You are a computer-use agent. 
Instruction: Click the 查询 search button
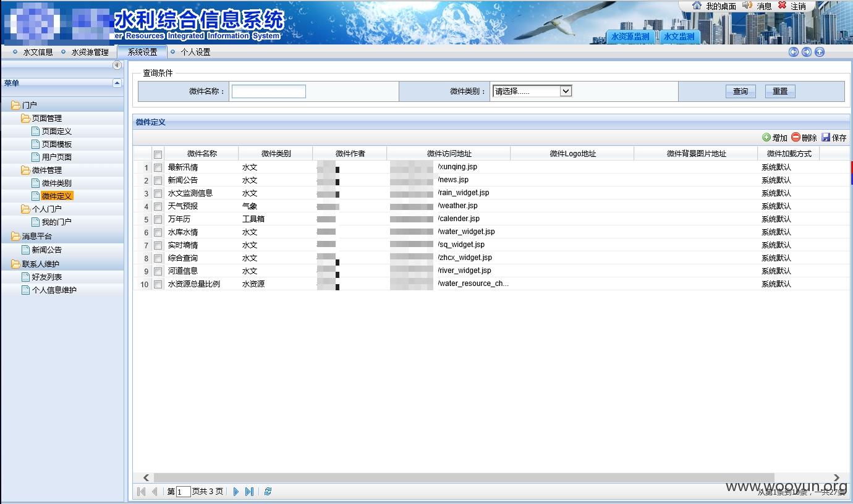point(741,91)
